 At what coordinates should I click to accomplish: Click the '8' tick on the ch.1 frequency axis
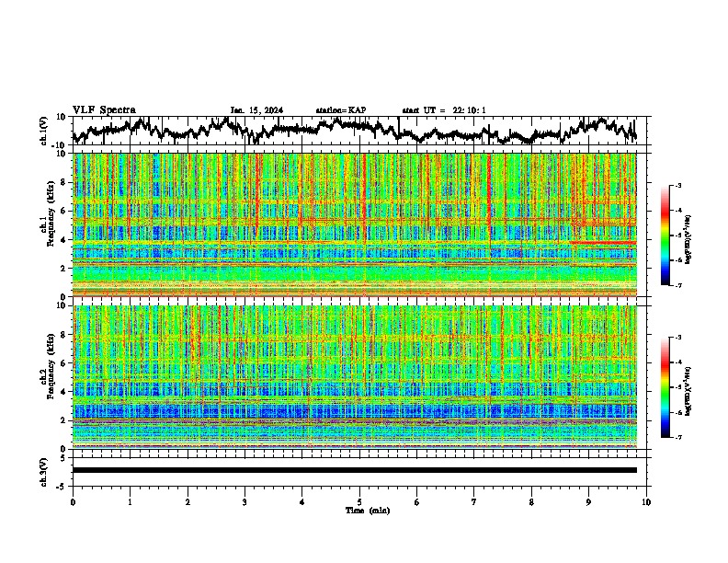63,182
